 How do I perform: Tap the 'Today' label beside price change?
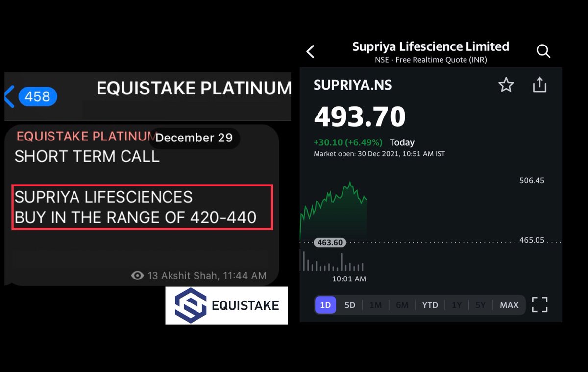coord(402,142)
